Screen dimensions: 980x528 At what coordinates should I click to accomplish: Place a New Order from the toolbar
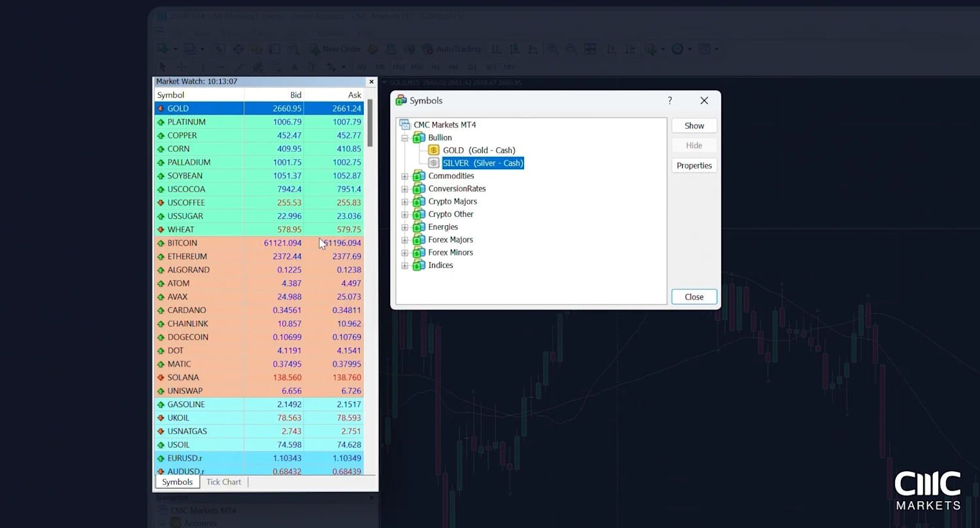point(335,48)
